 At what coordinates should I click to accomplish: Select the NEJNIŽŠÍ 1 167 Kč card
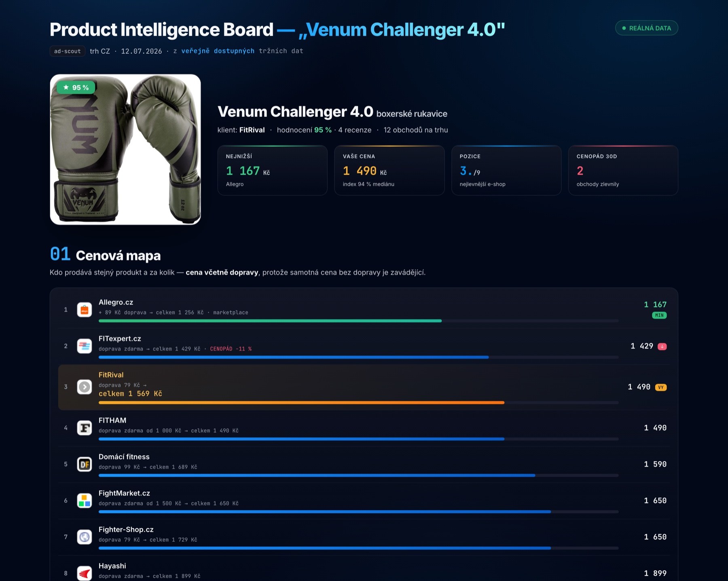[273, 170]
